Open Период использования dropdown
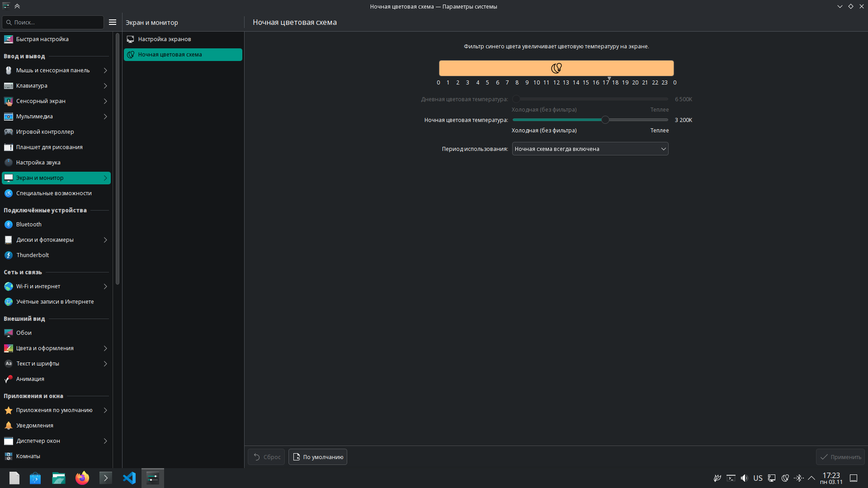 pos(590,149)
